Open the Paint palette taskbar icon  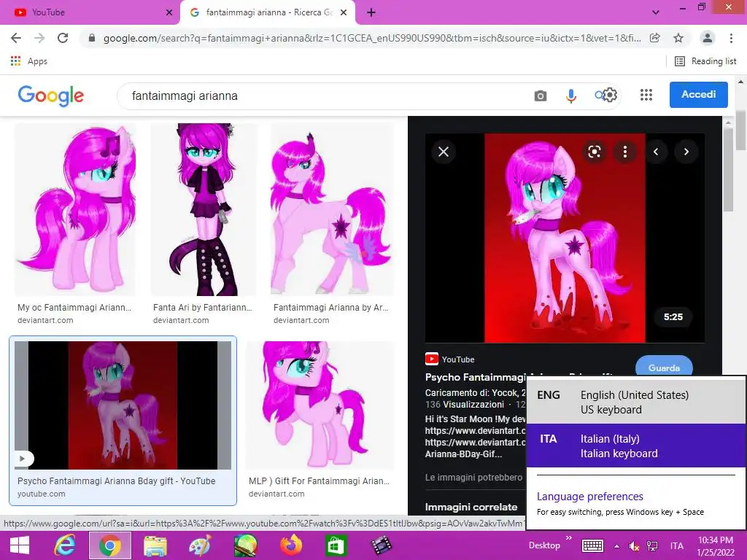[200, 545]
